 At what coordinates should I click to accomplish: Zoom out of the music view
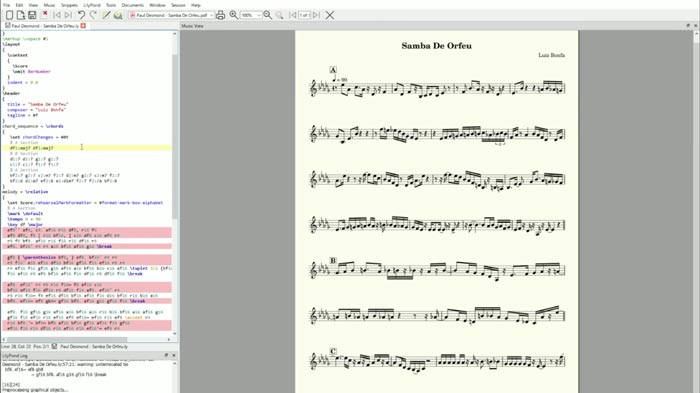pos(267,15)
